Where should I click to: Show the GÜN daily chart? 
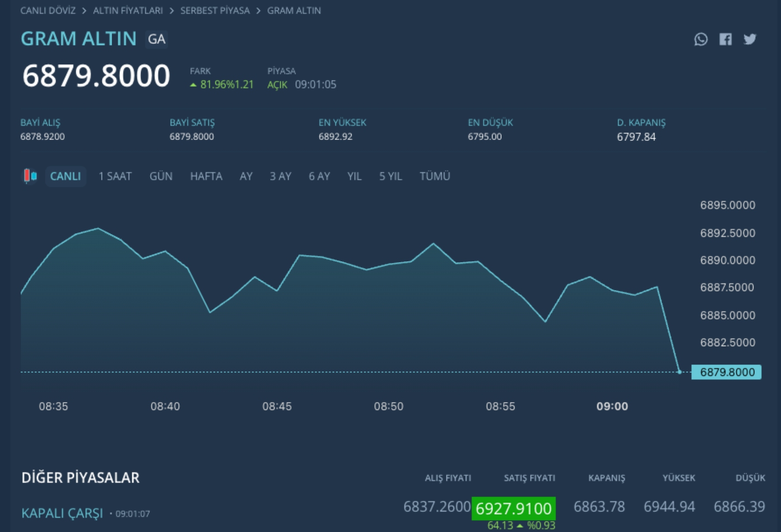(x=161, y=176)
